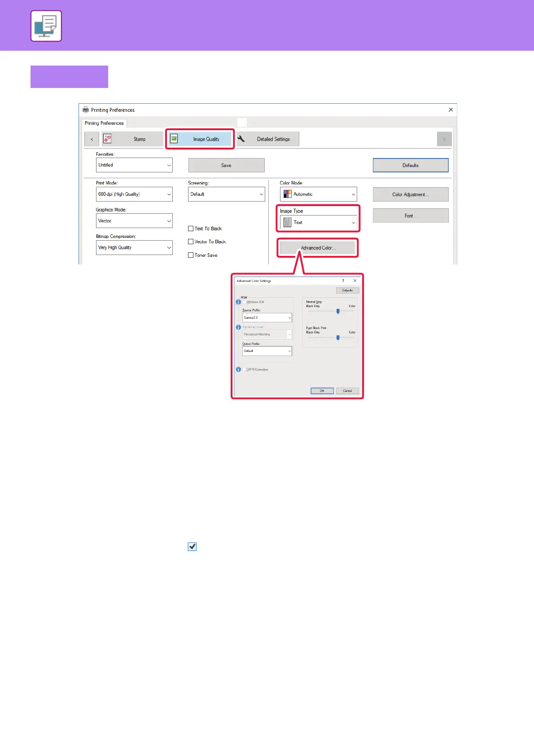This screenshot has height=756, width=534.
Task: Check the Toner Save option
Action: [x=191, y=255]
